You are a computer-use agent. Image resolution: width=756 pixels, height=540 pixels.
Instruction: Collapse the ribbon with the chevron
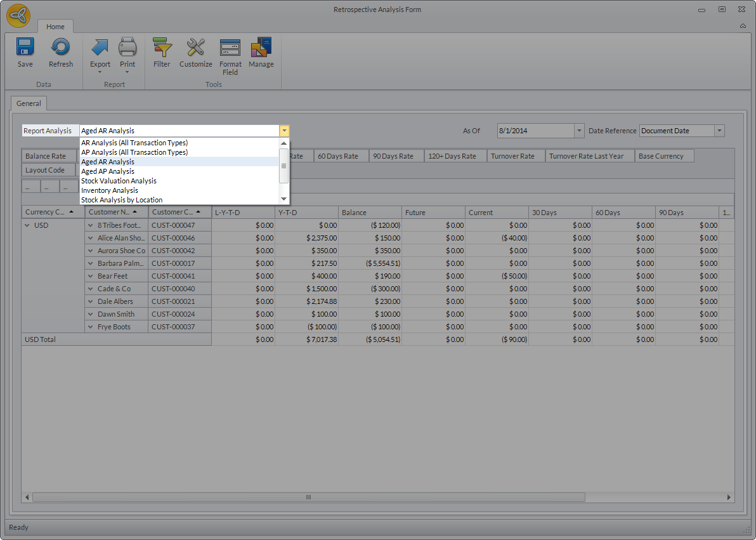(x=743, y=26)
